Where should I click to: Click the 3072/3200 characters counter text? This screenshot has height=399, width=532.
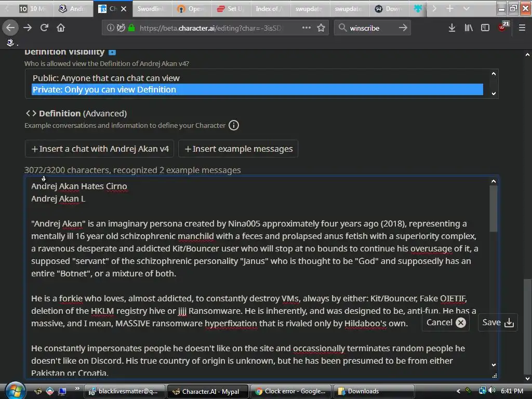(x=67, y=170)
